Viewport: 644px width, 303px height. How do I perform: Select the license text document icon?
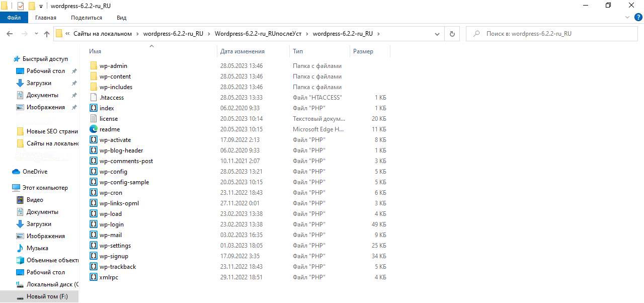94,119
